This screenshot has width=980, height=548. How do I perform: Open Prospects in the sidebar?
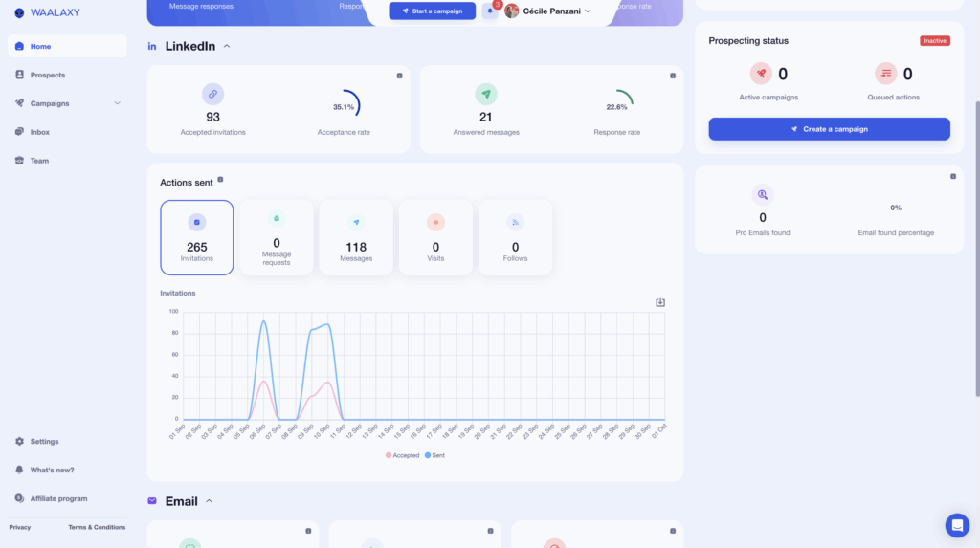pos(48,75)
